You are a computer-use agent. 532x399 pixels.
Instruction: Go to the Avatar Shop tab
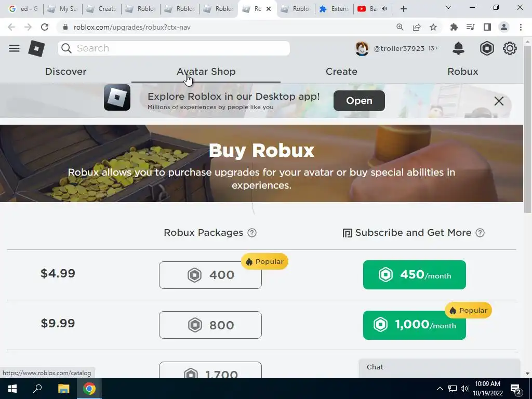click(206, 72)
